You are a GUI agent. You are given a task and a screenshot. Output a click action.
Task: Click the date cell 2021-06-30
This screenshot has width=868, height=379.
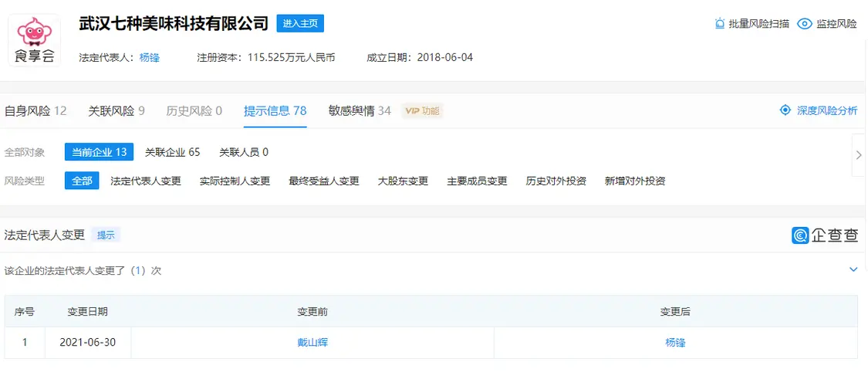pos(88,343)
